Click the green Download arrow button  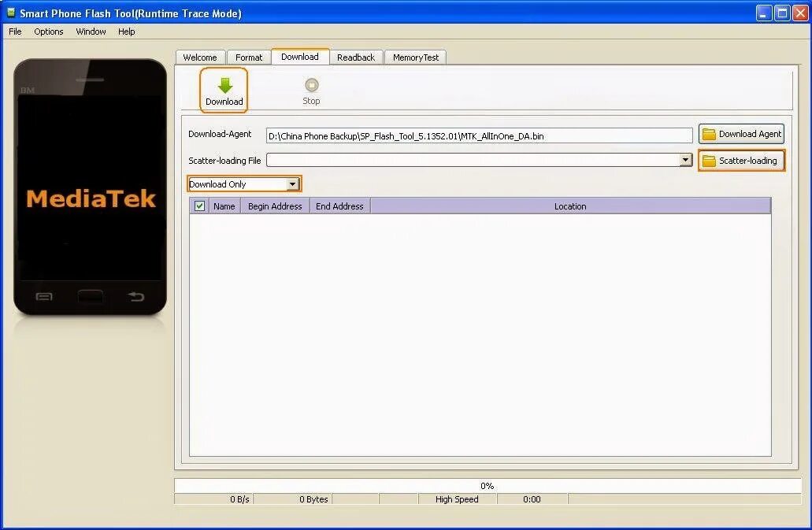224,91
